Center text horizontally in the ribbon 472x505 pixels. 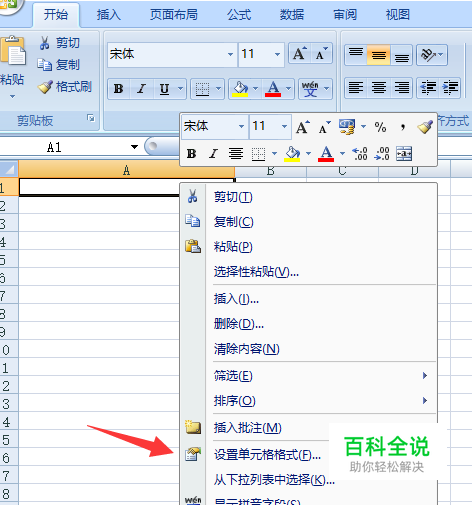click(x=379, y=88)
